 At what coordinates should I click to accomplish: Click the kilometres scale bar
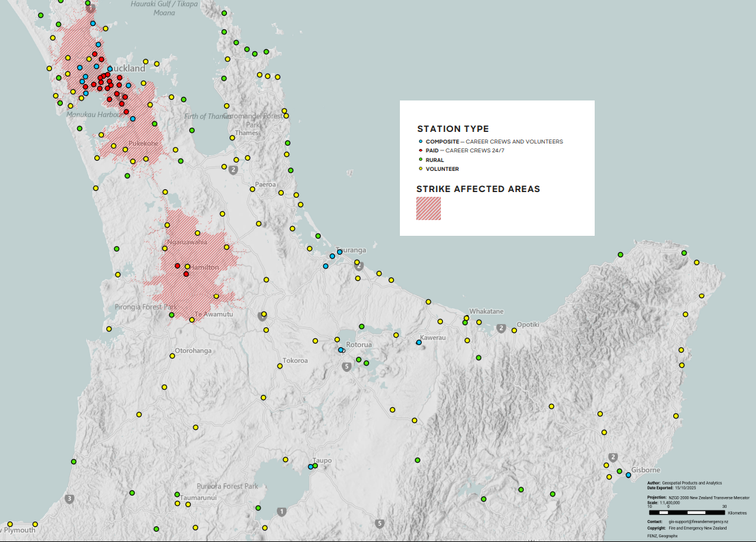(x=686, y=512)
